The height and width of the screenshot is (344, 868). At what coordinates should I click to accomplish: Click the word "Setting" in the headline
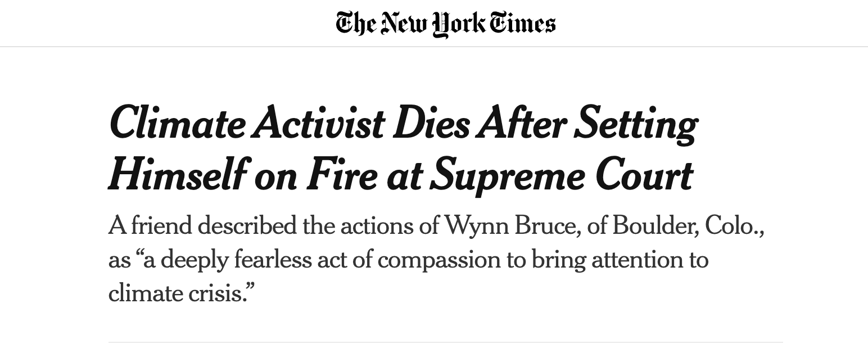[635, 124]
